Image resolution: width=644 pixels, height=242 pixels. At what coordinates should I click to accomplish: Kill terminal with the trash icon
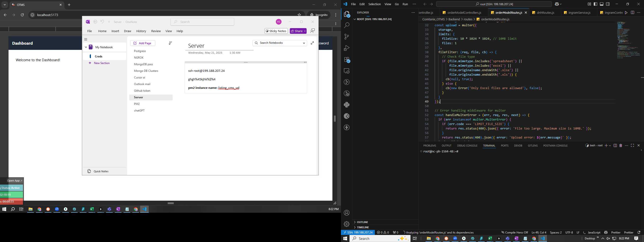(x=621, y=145)
